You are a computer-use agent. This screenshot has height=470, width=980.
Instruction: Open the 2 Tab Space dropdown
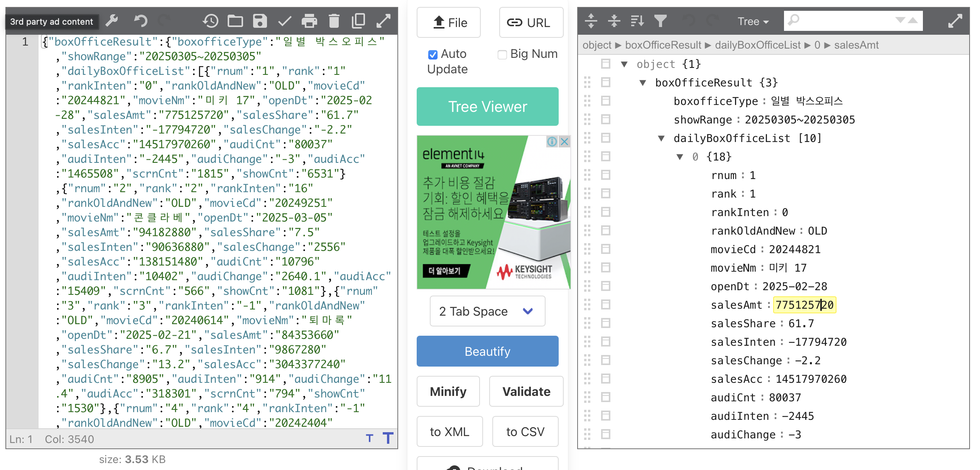tap(487, 311)
